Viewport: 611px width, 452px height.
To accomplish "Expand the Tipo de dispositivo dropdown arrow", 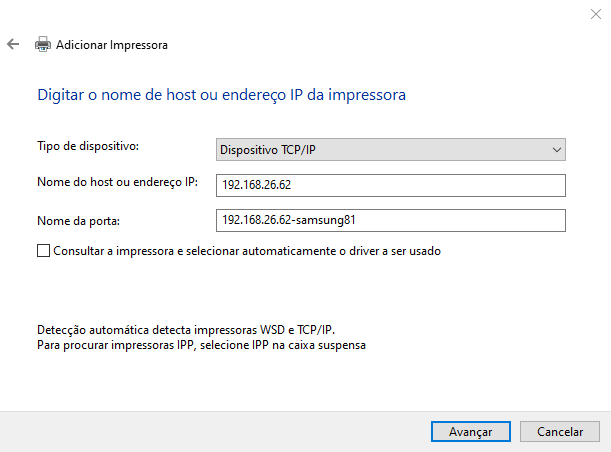I will point(557,150).
